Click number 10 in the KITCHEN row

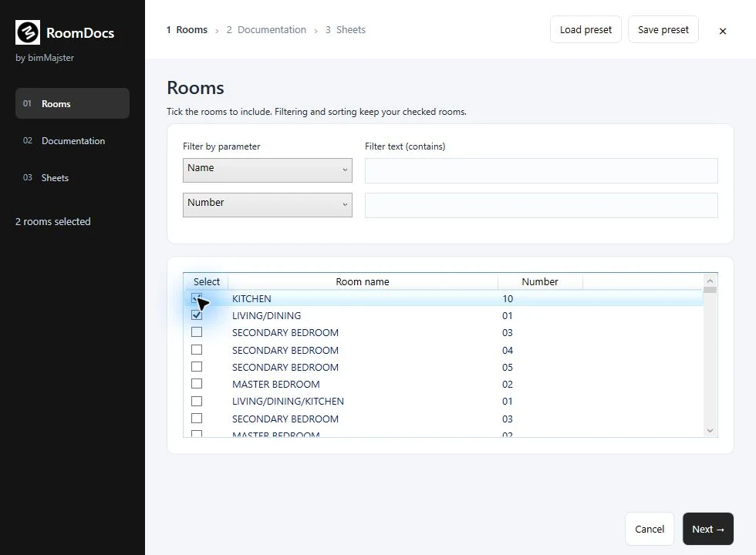tap(508, 299)
